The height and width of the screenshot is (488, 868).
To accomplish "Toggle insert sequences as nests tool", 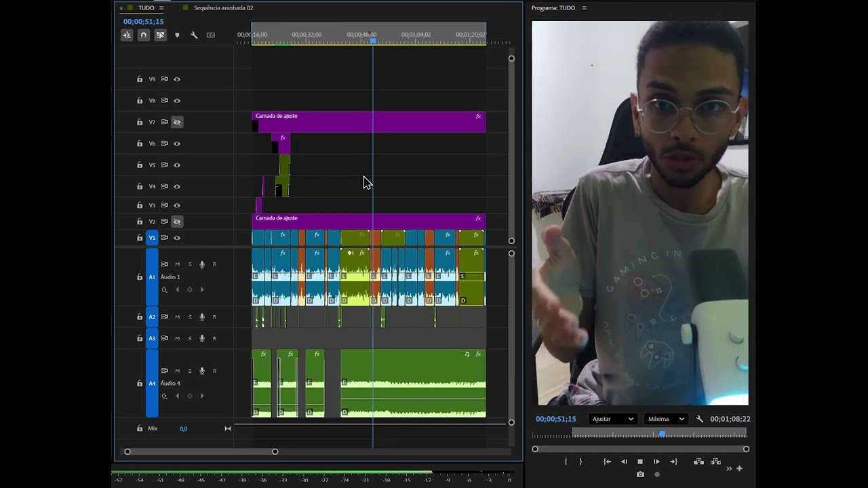I will [127, 35].
